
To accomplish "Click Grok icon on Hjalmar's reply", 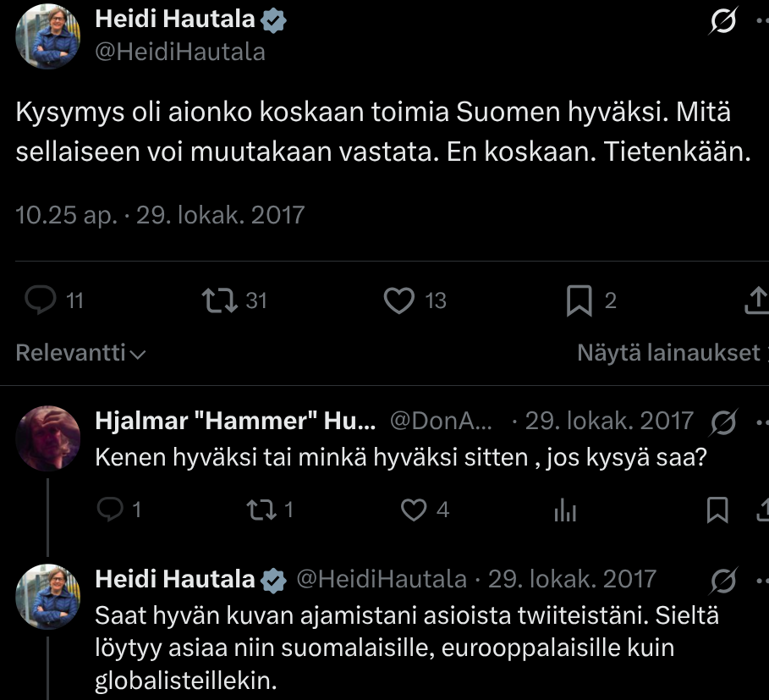I will click(723, 421).
